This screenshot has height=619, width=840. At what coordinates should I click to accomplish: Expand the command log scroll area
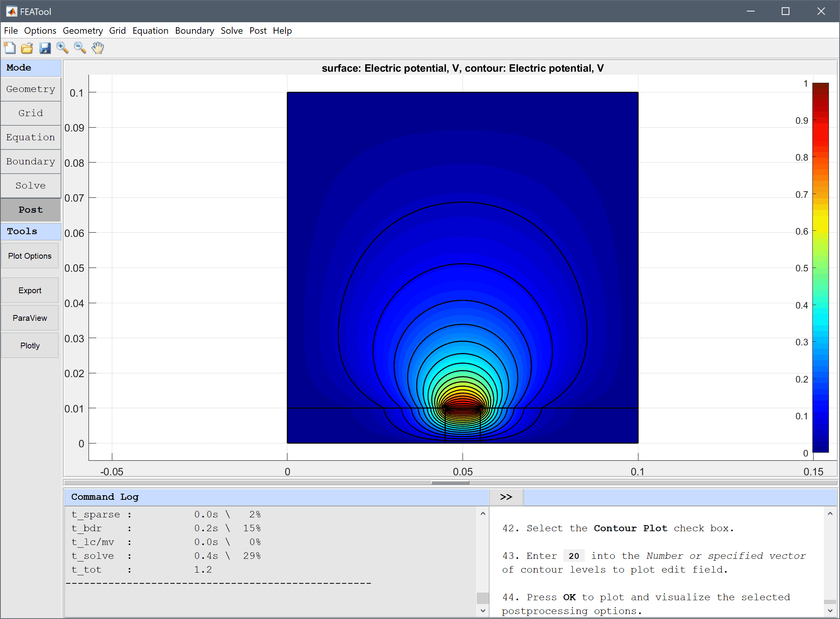tap(506, 497)
